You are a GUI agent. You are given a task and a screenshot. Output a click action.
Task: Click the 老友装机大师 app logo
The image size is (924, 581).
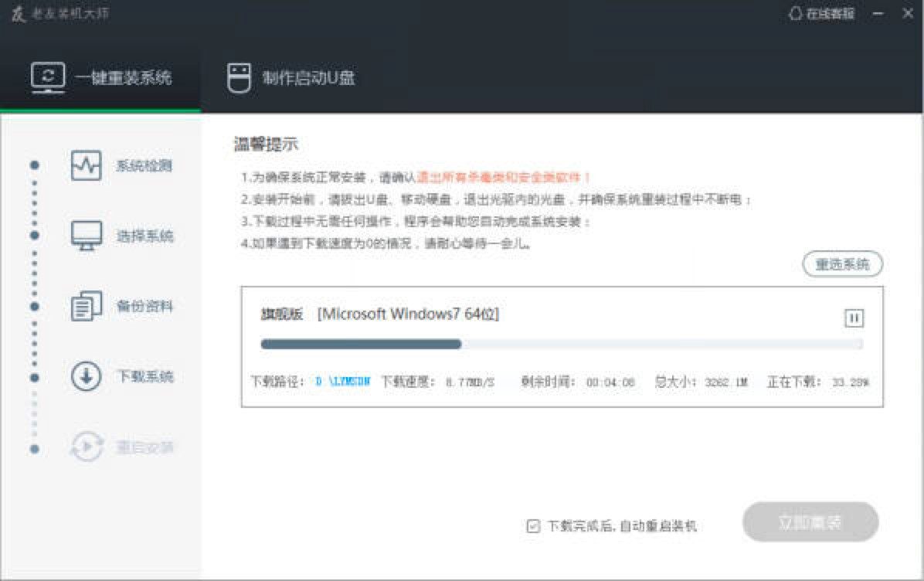(x=18, y=14)
